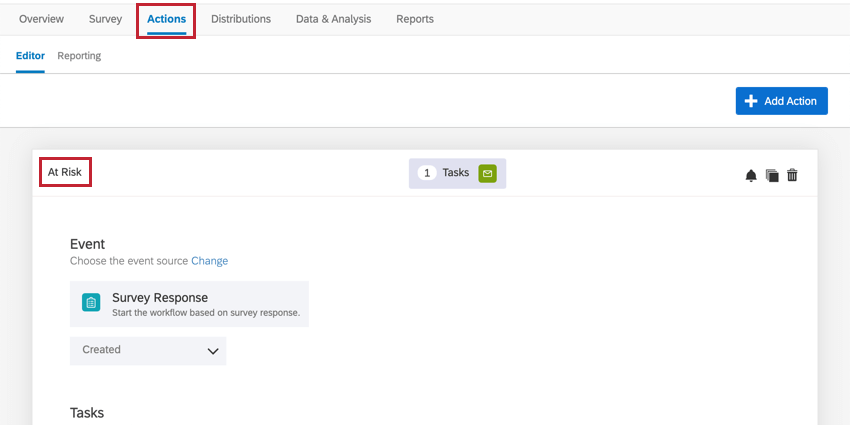Screen dimensions: 850x425
Task: Switch to the Reports tab
Action: pyautogui.click(x=415, y=19)
